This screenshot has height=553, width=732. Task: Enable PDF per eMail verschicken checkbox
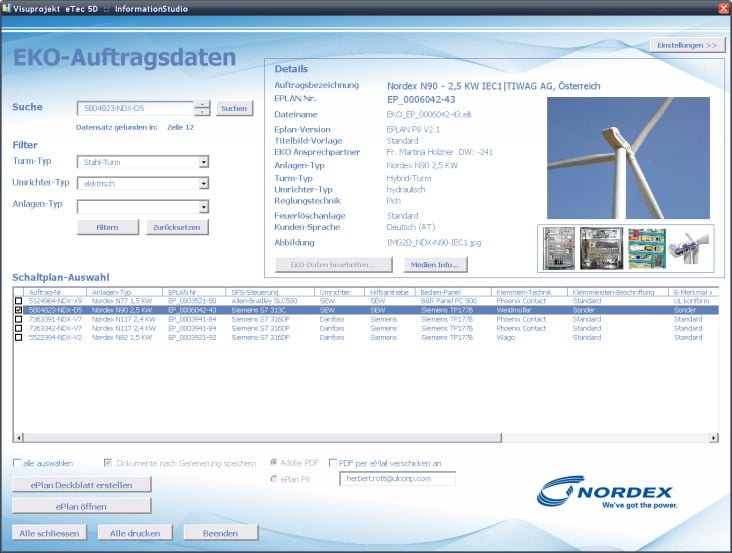pos(333,463)
